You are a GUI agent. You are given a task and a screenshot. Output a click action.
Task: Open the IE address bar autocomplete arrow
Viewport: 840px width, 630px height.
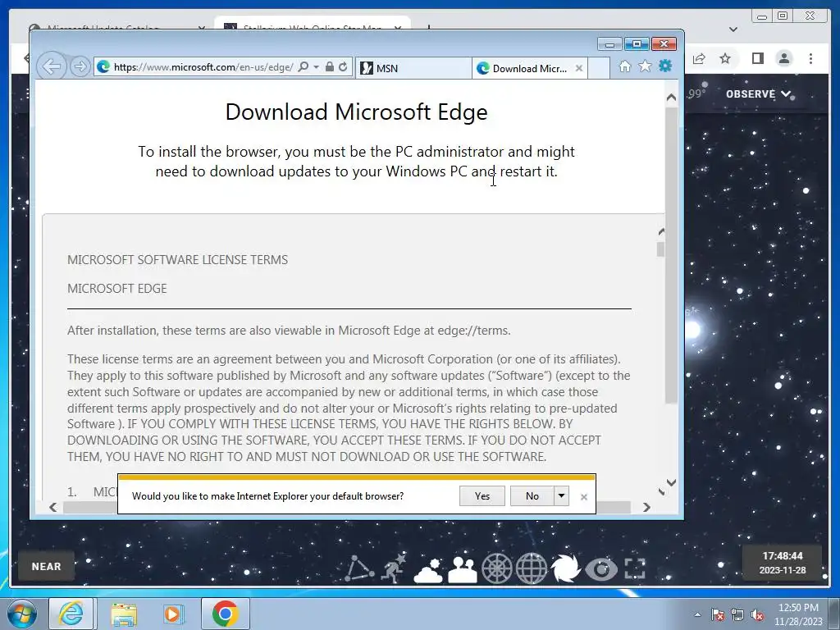tap(316, 67)
